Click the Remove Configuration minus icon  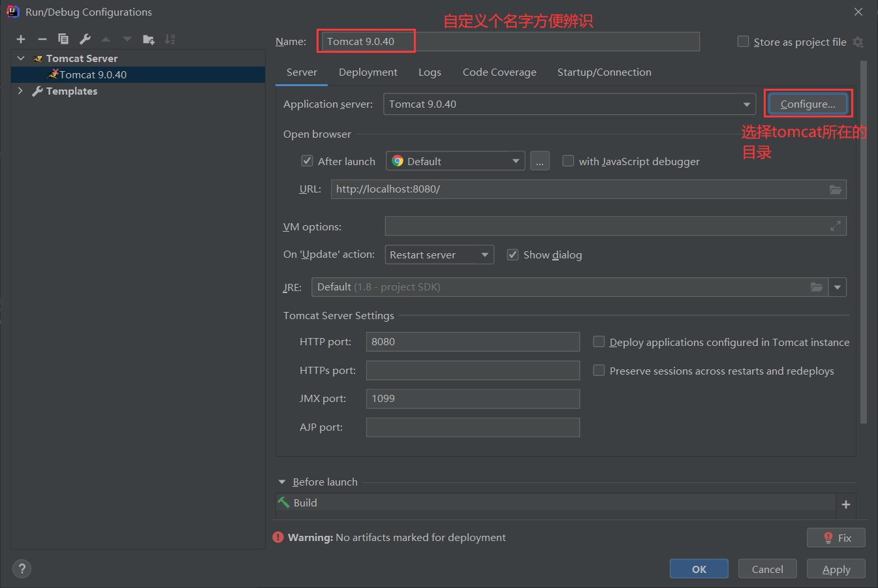[x=42, y=40]
